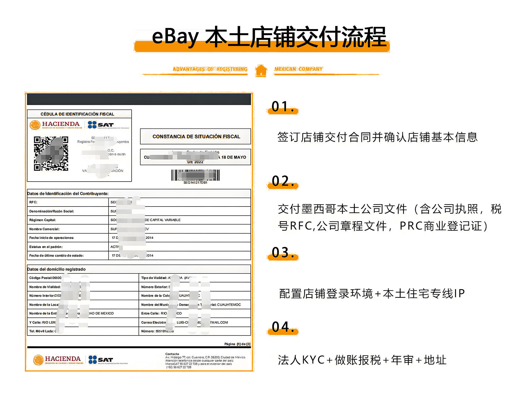The image size is (532, 405).
Task: Click the document thumbnail dark header bar
Action: tap(139, 99)
